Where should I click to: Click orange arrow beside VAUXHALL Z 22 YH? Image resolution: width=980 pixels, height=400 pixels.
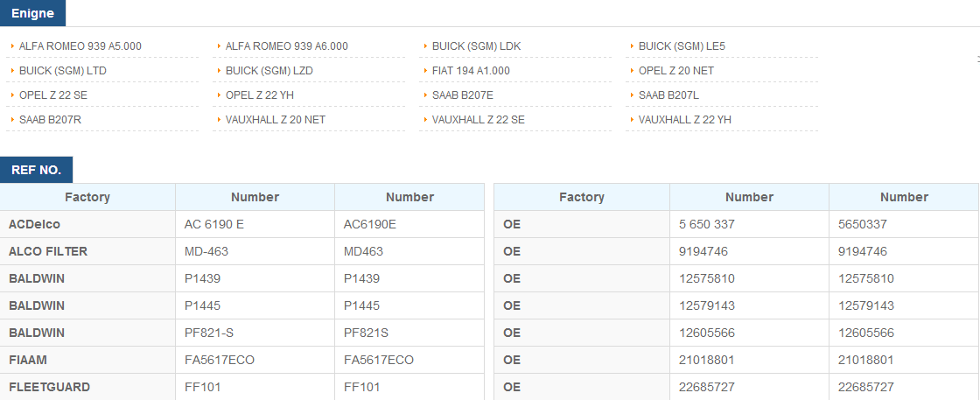tap(632, 119)
